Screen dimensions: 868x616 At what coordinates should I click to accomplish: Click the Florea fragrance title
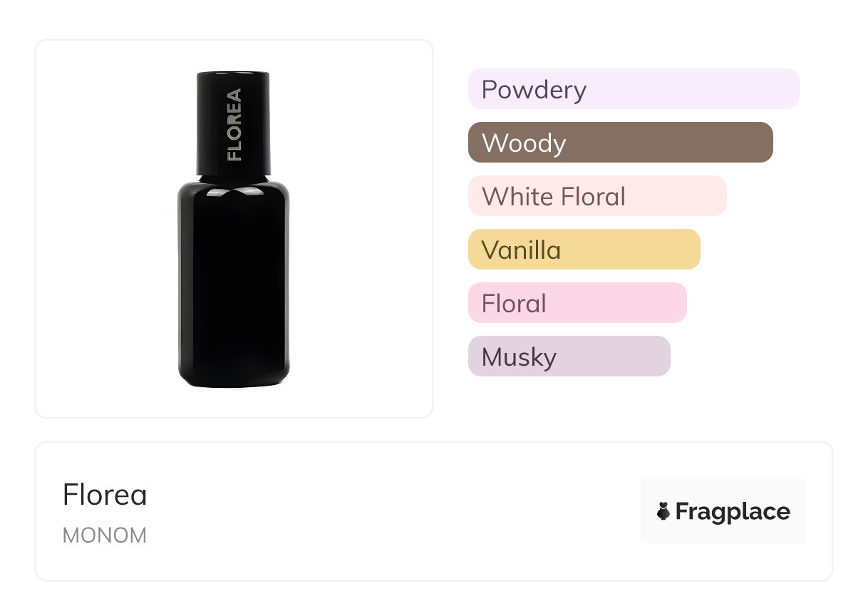coord(105,495)
